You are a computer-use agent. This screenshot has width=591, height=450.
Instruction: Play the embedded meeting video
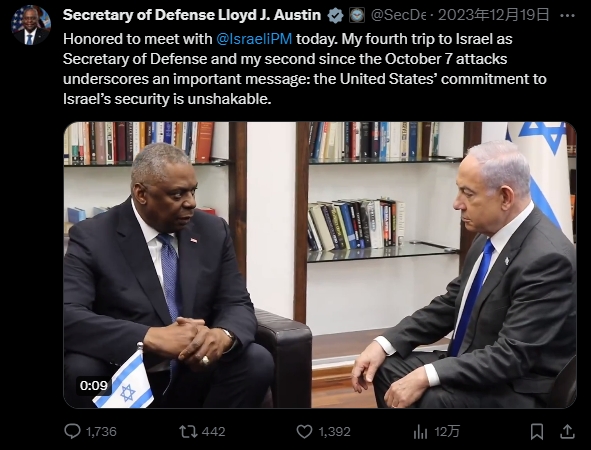pos(320,265)
